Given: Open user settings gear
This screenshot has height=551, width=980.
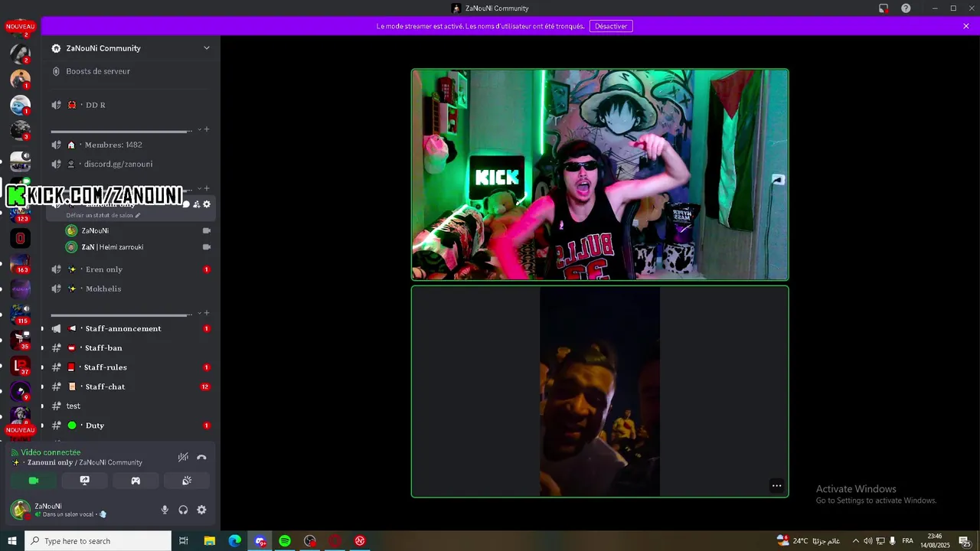Looking at the screenshot, I should coord(201,510).
